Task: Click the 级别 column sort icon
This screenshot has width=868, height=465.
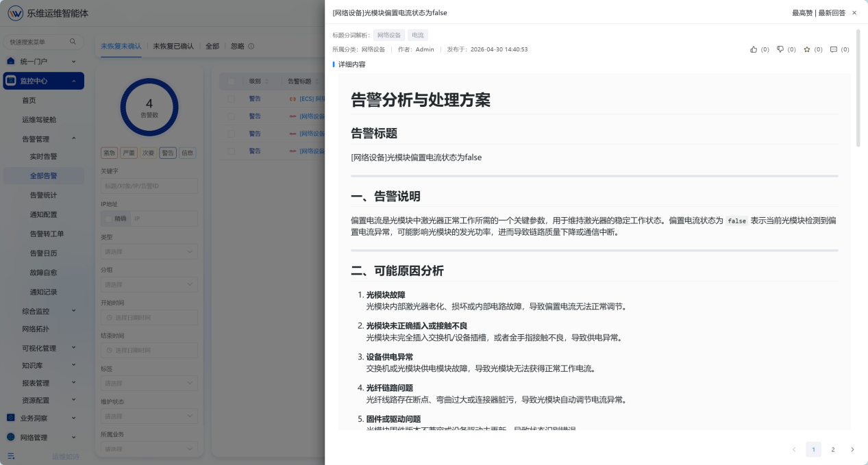Action: (x=266, y=81)
